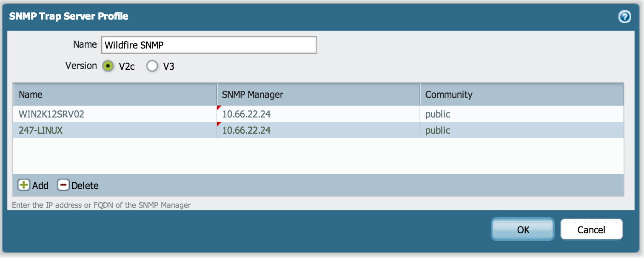Click the SNMP Trap Server Profile title text

(x=68, y=16)
